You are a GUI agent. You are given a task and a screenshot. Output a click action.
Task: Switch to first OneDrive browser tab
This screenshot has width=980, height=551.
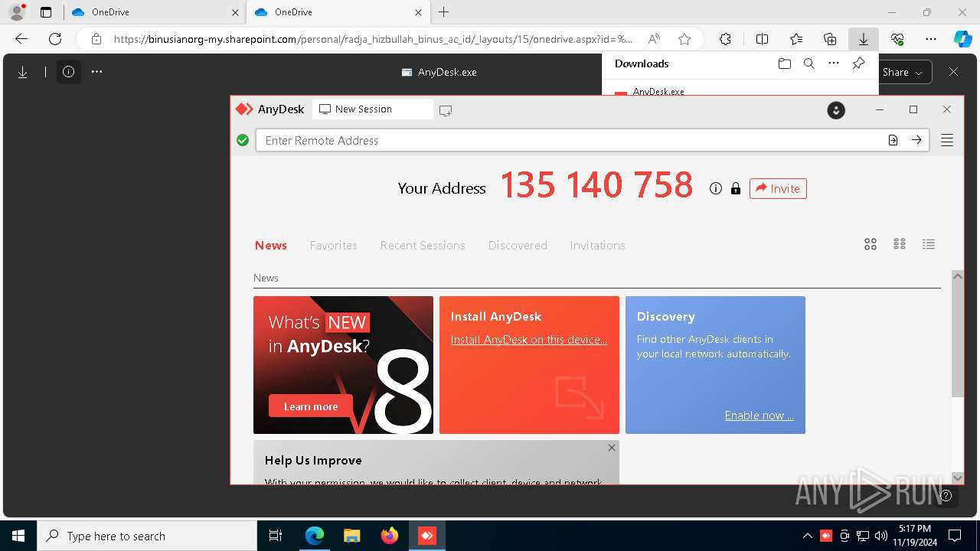[x=153, y=12]
